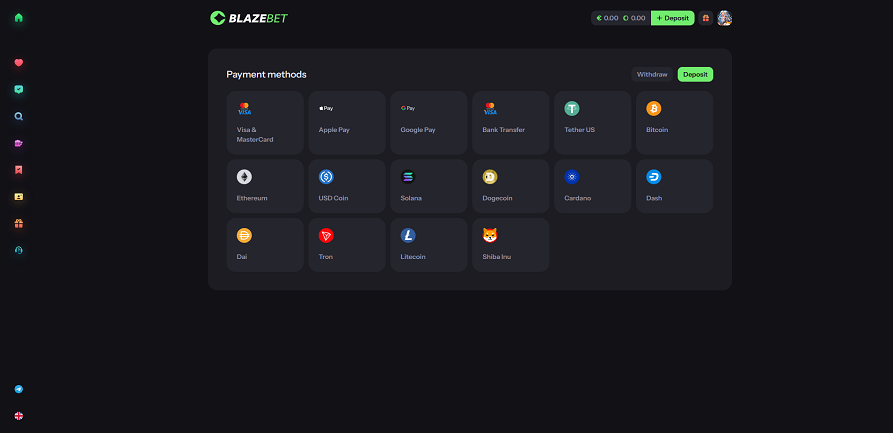Click the green plus Deposit header button
893x433 pixels.
coord(673,18)
